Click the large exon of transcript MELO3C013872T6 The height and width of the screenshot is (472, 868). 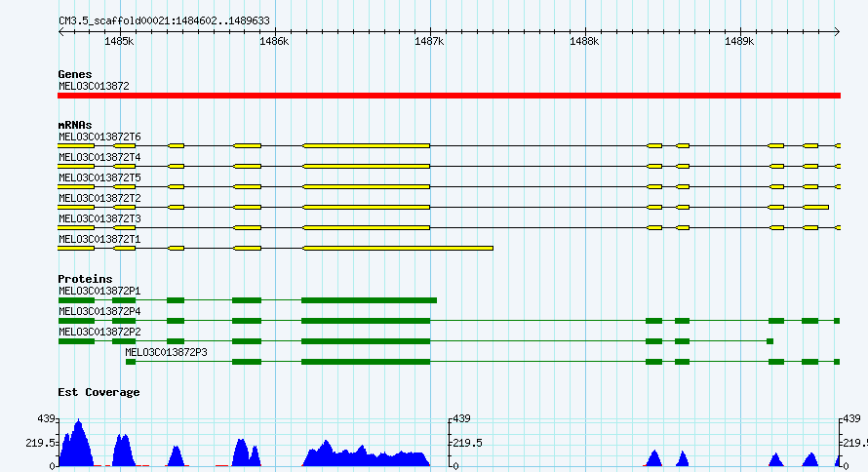tap(367, 146)
